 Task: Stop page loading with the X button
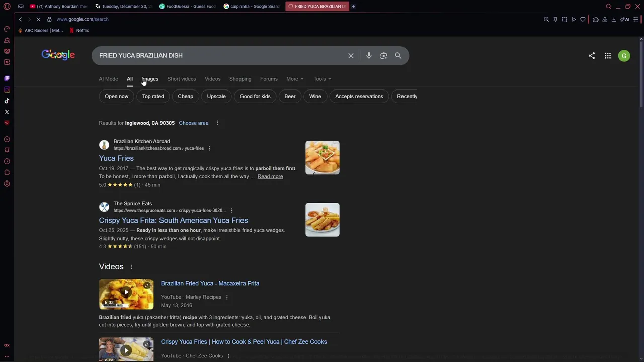38,19
